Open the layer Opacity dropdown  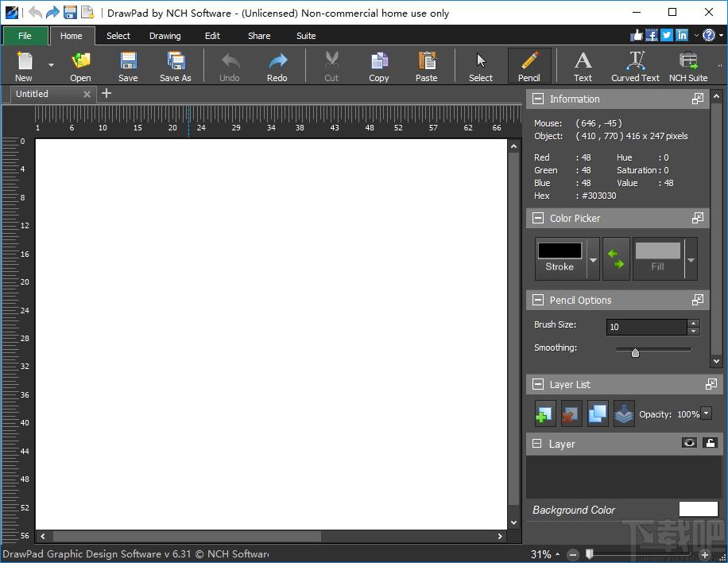707,413
